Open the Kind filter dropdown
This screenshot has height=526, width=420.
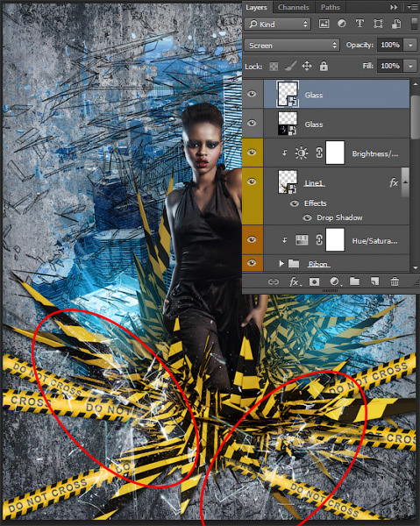278,25
